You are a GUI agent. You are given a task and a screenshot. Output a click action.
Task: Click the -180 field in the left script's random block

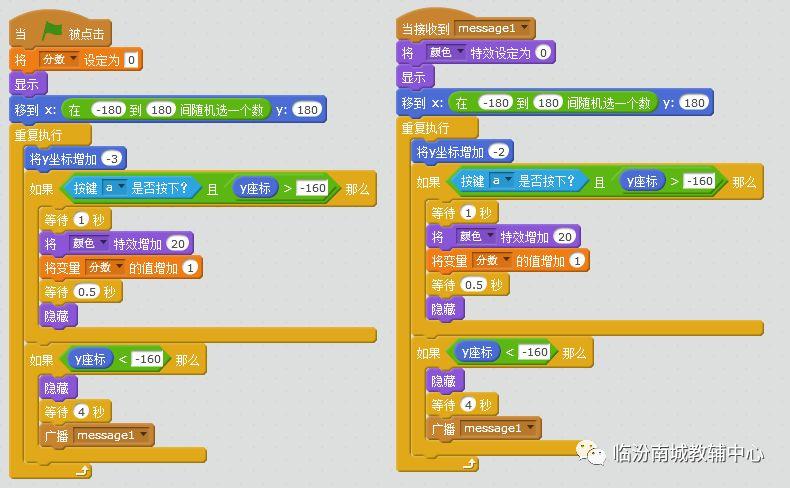[x=109, y=110]
